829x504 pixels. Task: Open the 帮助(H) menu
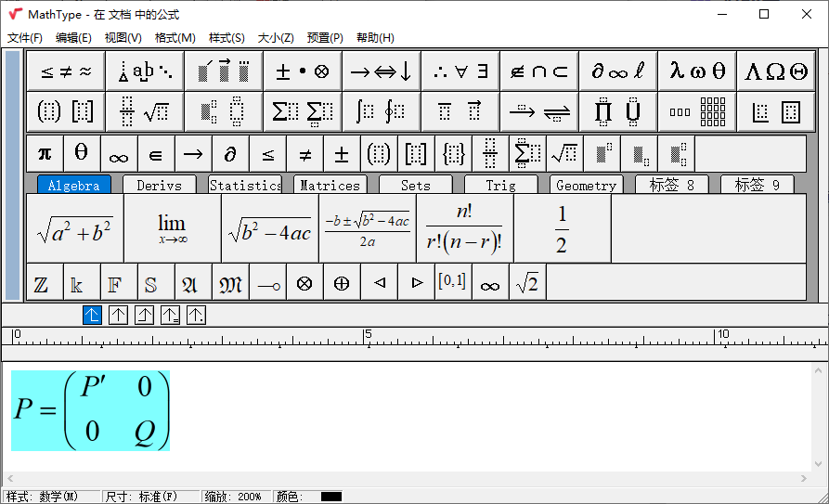tap(375, 38)
